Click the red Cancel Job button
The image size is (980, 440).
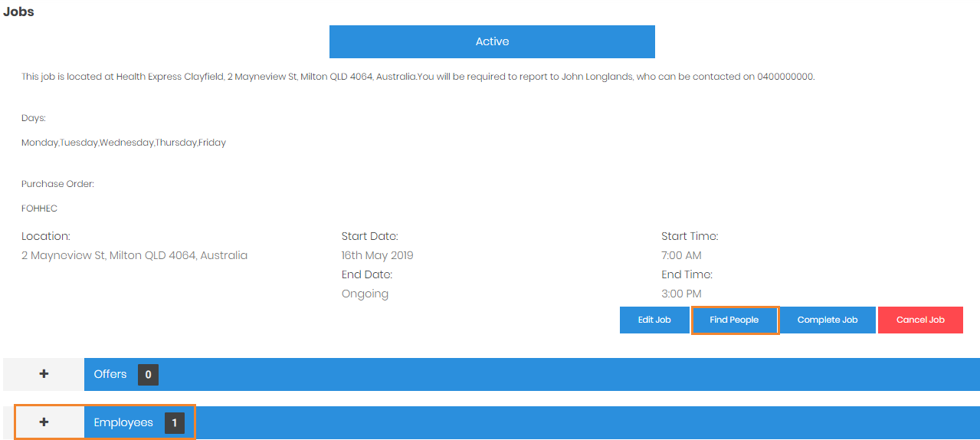tap(920, 320)
